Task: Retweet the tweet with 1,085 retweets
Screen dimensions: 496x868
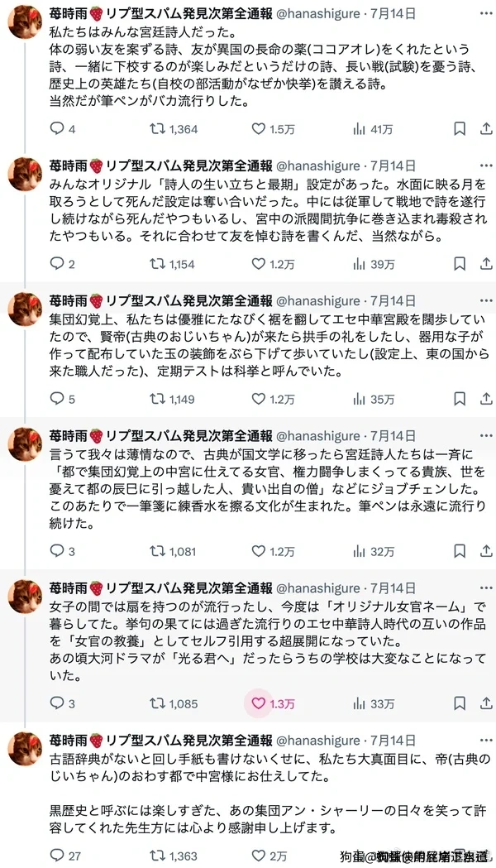Action: tap(156, 703)
